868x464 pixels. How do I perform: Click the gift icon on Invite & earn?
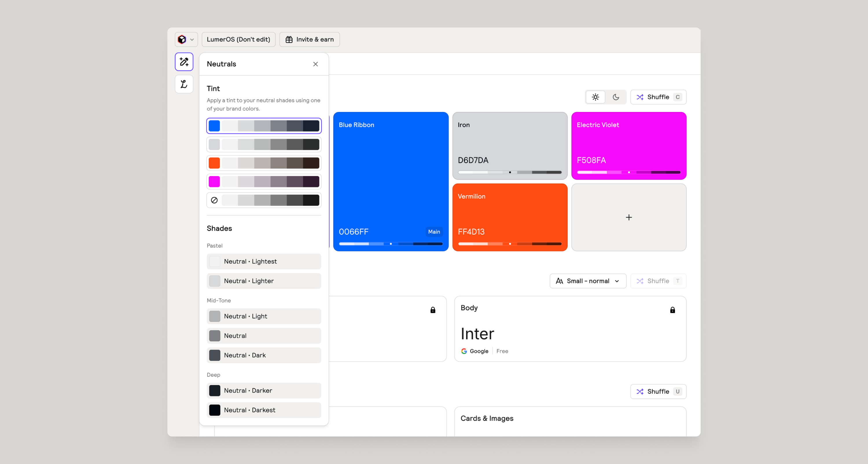[289, 39]
